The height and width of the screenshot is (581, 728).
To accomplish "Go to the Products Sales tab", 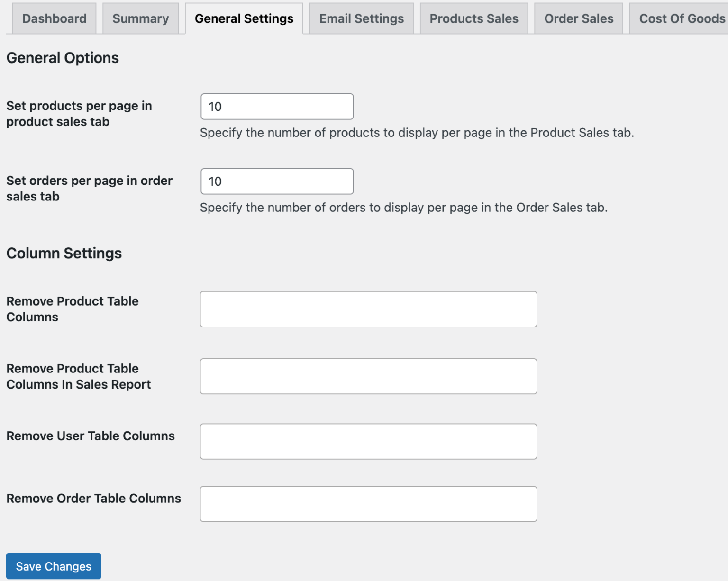I will click(474, 18).
